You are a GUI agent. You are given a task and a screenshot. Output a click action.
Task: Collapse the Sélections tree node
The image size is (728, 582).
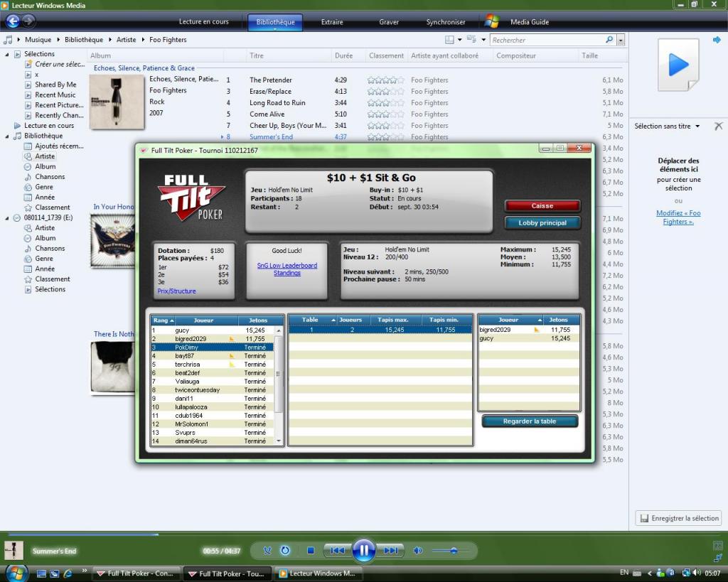pos(7,54)
